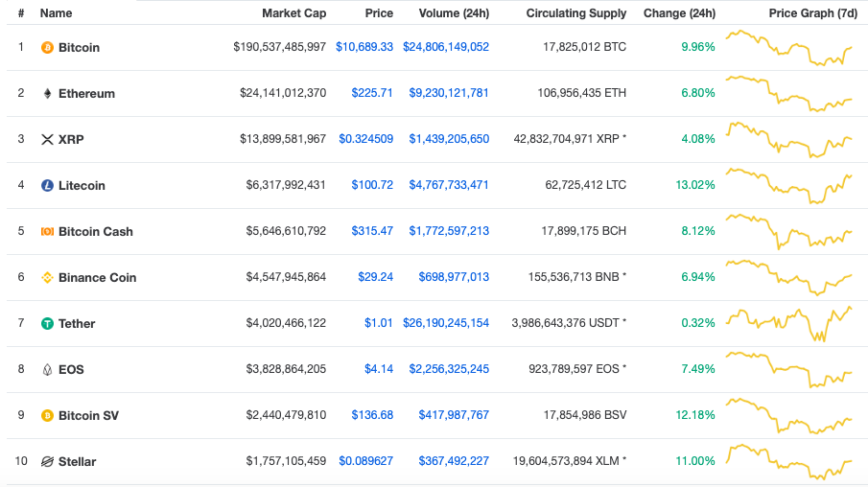This screenshot has width=868, height=487.
Task: Sort by the # rank column header
Action: (x=21, y=13)
